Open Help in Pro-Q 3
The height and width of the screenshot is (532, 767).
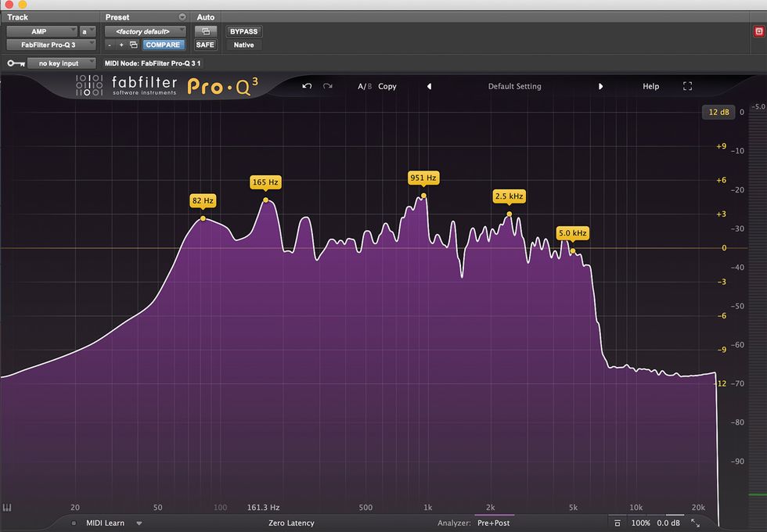tap(650, 86)
